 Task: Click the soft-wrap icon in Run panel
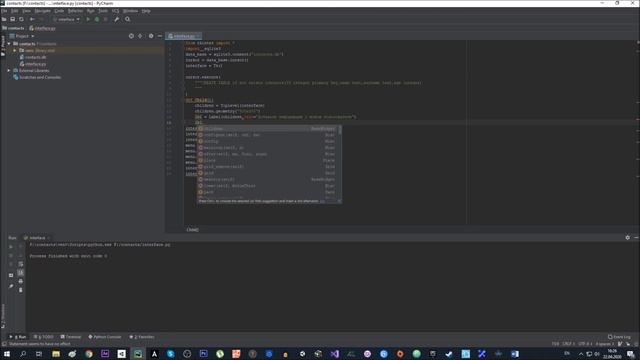(21, 264)
